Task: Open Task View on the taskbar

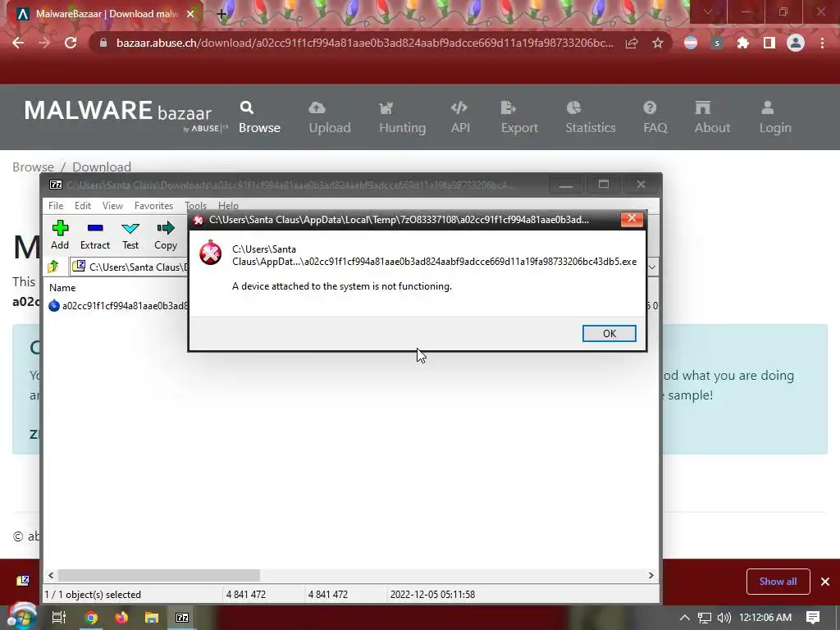Action: (59, 618)
